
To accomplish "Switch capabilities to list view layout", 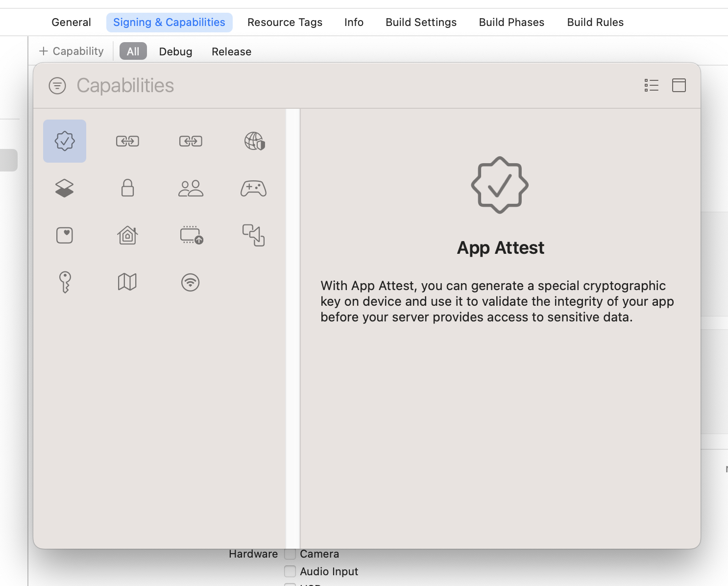I will pyautogui.click(x=652, y=85).
